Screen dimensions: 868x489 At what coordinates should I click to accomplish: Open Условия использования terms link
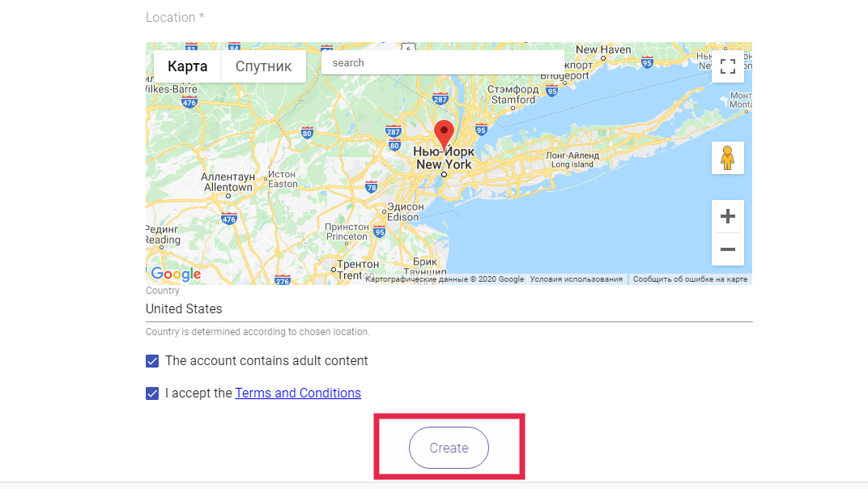tap(577, 279)
